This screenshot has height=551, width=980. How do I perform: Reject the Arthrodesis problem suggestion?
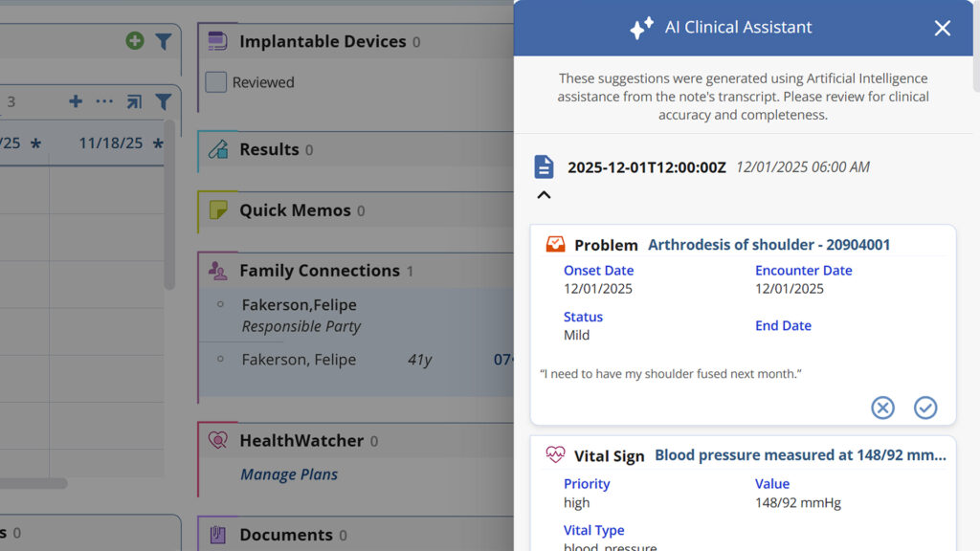click(882, 408)
